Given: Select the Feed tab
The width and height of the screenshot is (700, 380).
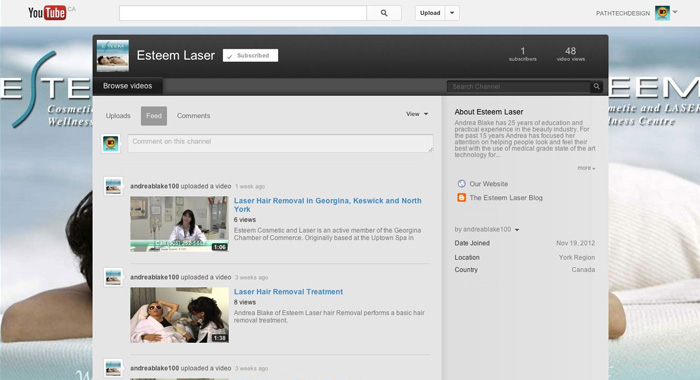Looking at the screenshot, I should coord(154,116).
